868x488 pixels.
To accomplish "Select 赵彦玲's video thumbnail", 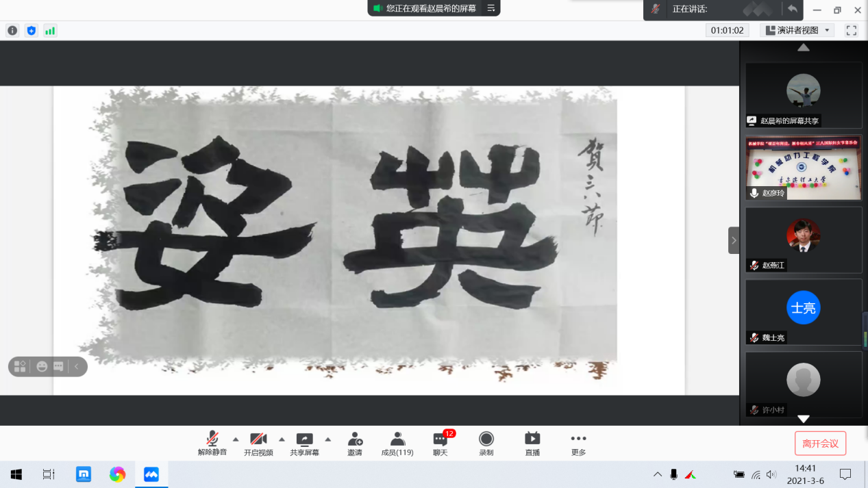I will click(804, 168).
